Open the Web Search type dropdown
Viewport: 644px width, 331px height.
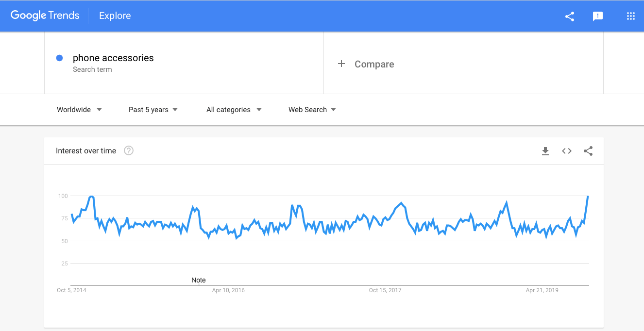point(312,110)
